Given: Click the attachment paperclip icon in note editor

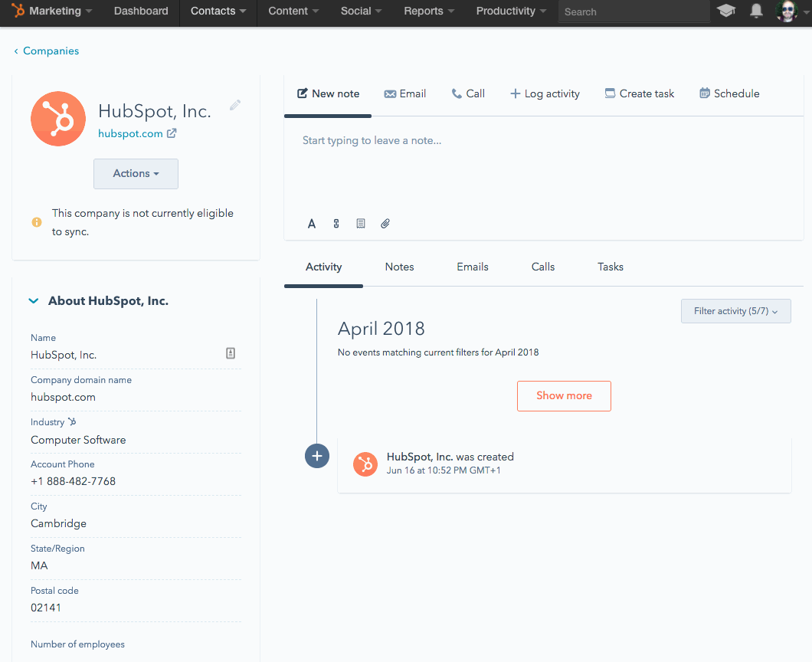Looking at the screenshot, I should pyautogui.click(x=385, y=224).
